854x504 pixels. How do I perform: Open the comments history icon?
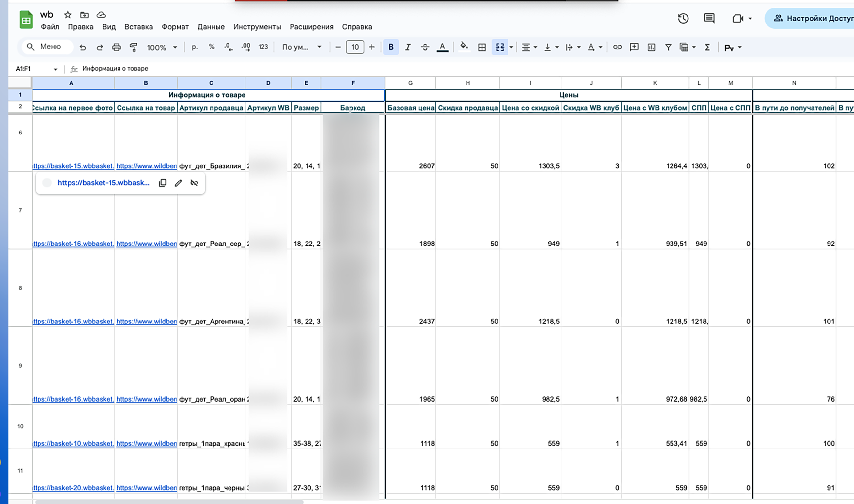(x=709, y=18)
